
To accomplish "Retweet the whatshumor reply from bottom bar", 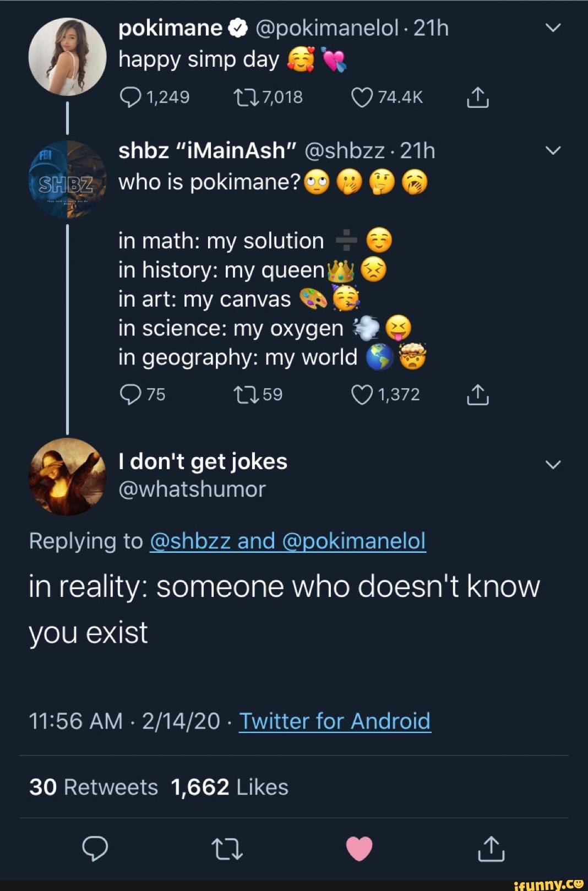I will pyautogui.click(x=227, y=849).
